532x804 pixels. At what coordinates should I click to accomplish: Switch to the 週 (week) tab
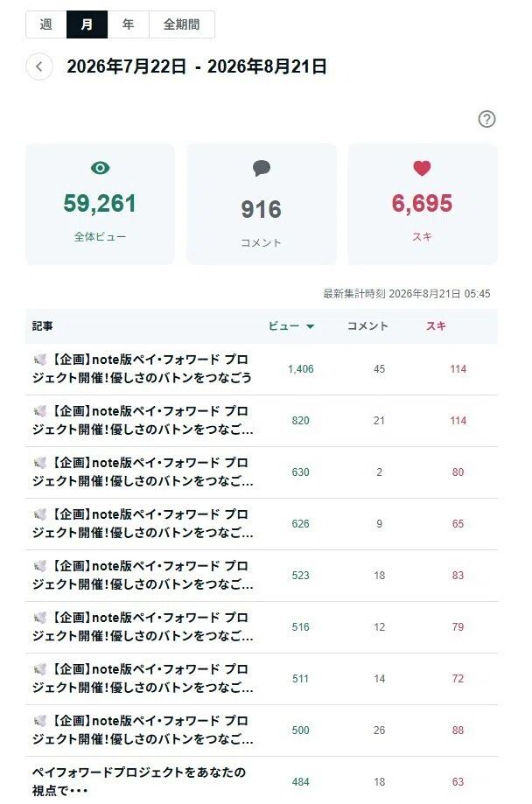[x=46, y=24]
